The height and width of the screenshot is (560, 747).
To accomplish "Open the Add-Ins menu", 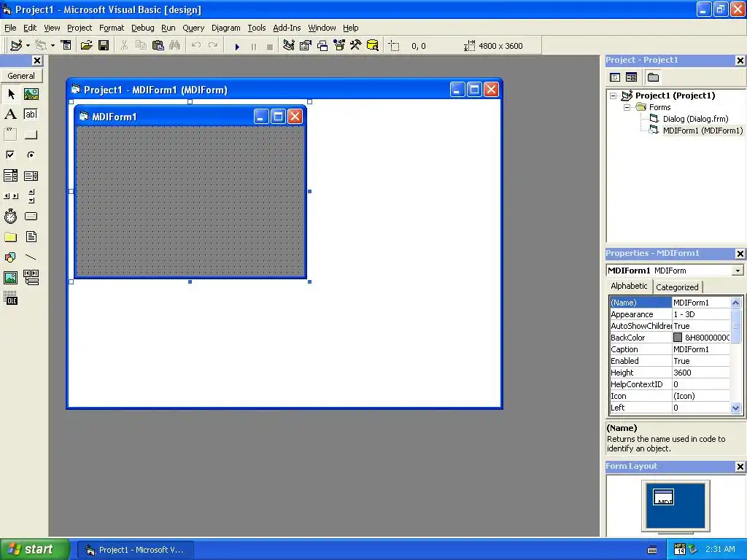I will pos(286,28).
